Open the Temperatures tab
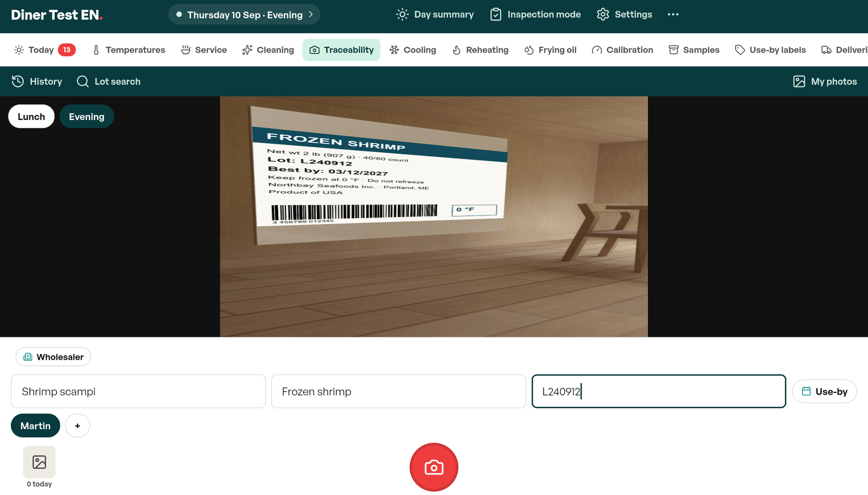The image size is (868, 495). [x=129, y=50]
